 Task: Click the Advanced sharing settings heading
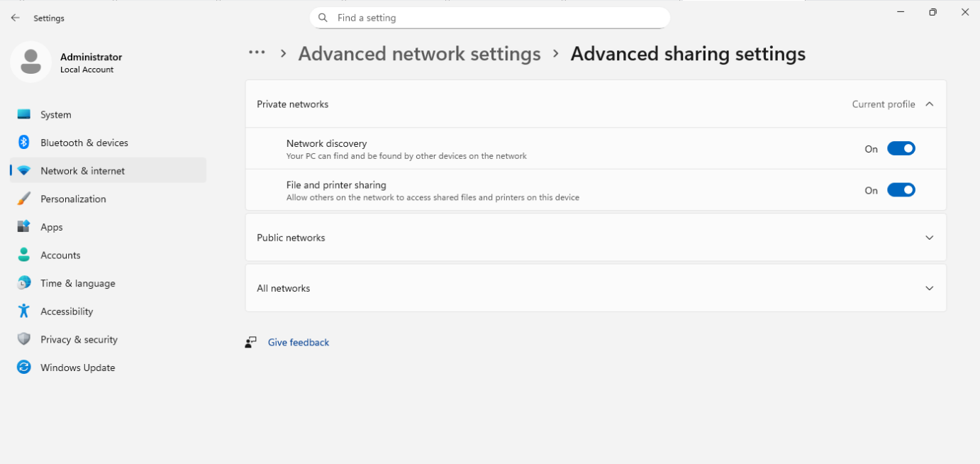click(688, 54)
